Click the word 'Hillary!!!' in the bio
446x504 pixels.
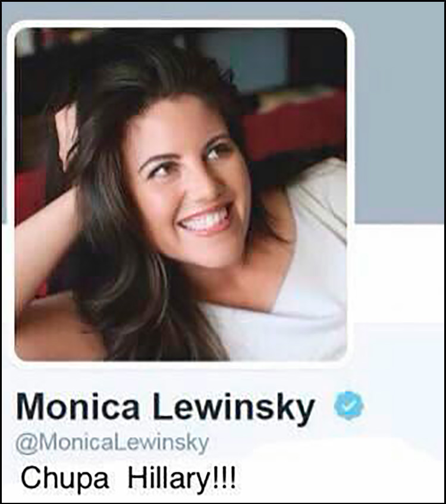coord(182,478)
